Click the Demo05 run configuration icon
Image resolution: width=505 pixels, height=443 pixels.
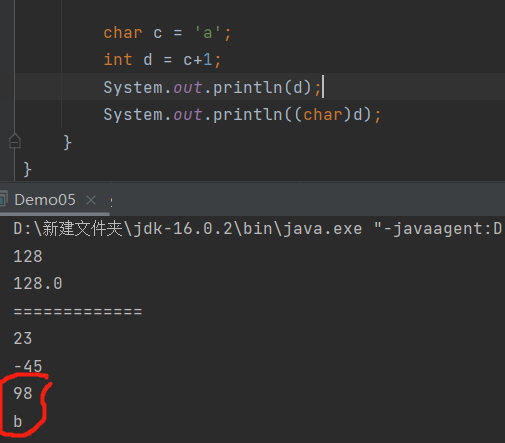(3, 199)
